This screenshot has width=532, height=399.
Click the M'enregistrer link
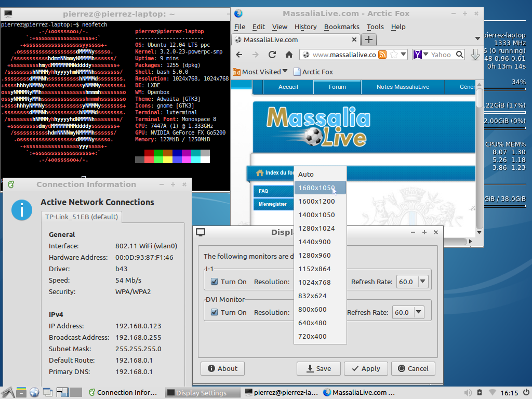[273, 204]
